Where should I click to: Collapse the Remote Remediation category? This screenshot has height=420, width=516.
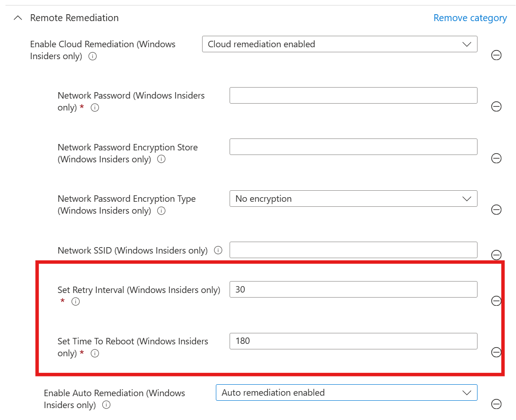[x=18, y=18]
